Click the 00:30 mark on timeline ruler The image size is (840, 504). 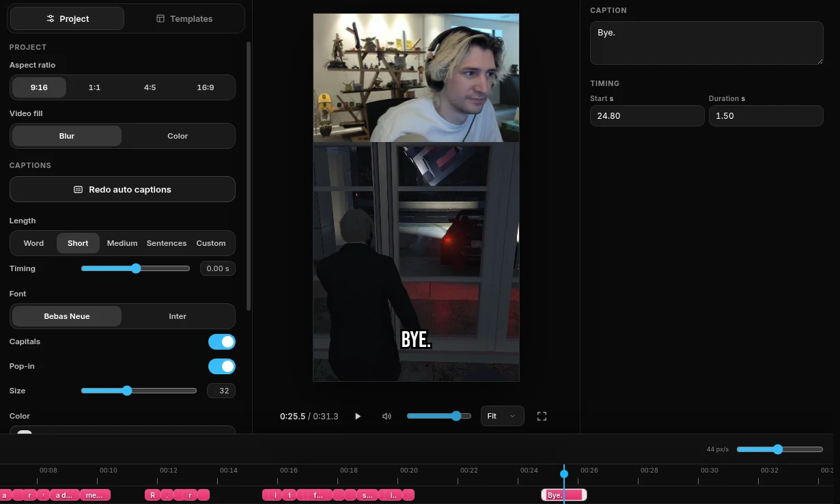(710, 471)
